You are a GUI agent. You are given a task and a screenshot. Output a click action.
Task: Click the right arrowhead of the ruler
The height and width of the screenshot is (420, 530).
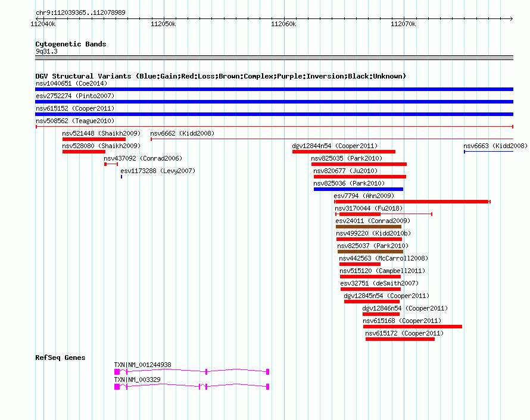512,18
